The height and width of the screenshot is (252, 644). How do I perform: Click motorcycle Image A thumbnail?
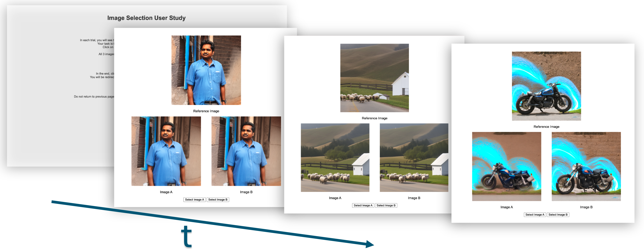507,166
